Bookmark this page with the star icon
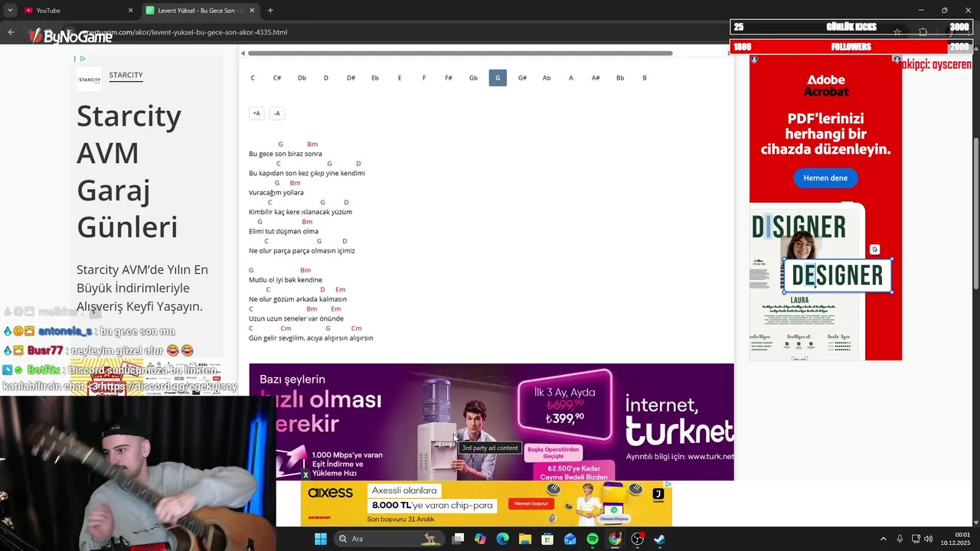The width and height of the screenshot is (980, 551). click(897, 32)
